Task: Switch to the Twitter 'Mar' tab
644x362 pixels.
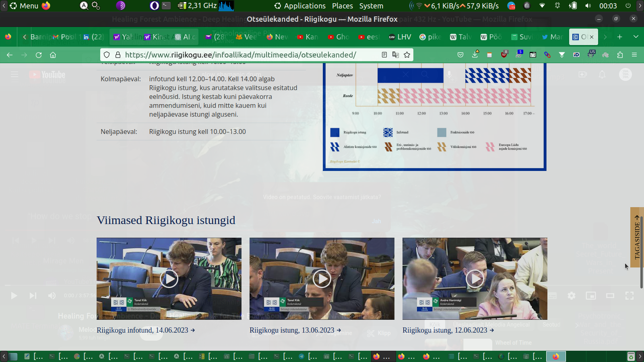Action: [x=553, y=37]
